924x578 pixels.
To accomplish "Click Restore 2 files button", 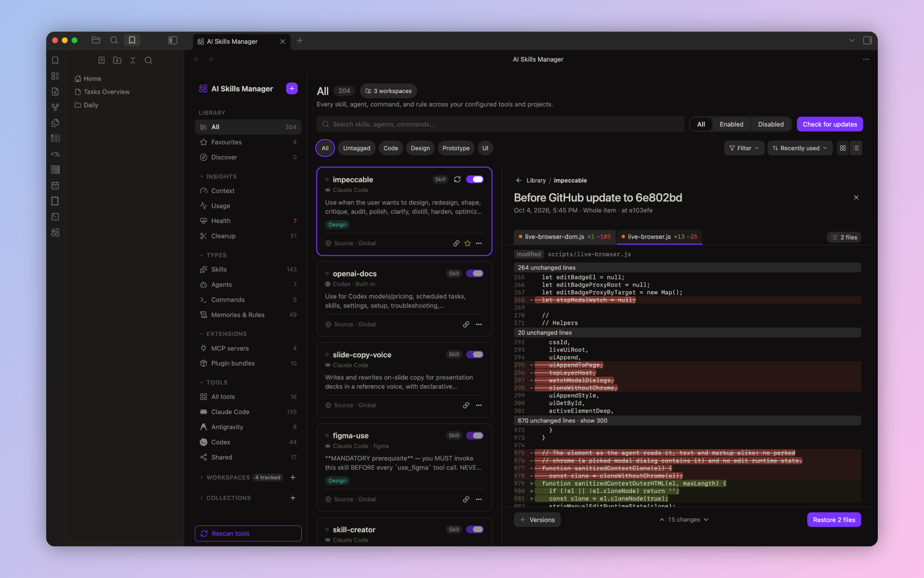I will pos(834,520).
